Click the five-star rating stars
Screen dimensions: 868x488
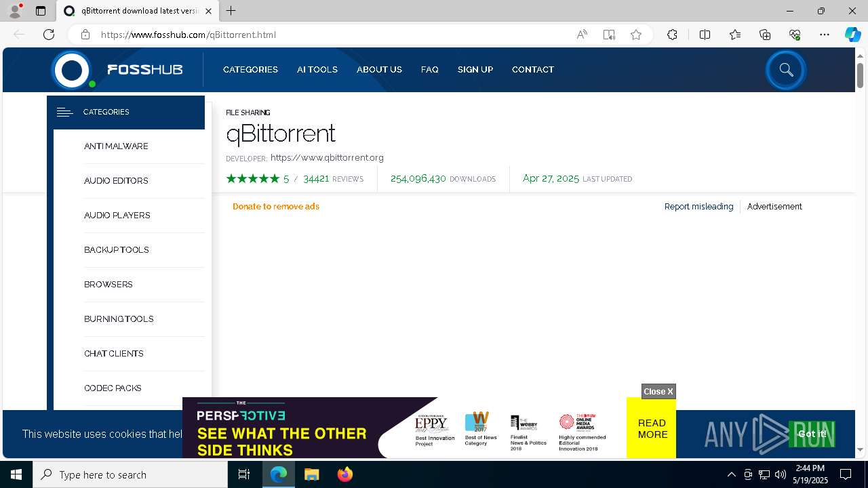[x=253, y=179]
